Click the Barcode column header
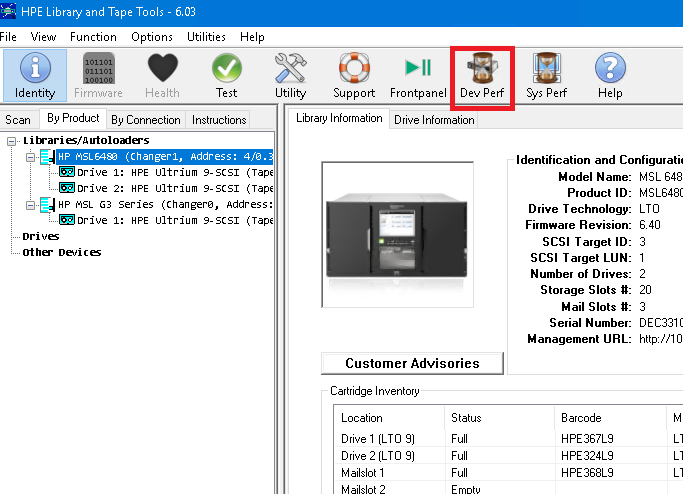Image resolution: width=683 pixels, height=494 pixels. point(610,418)
